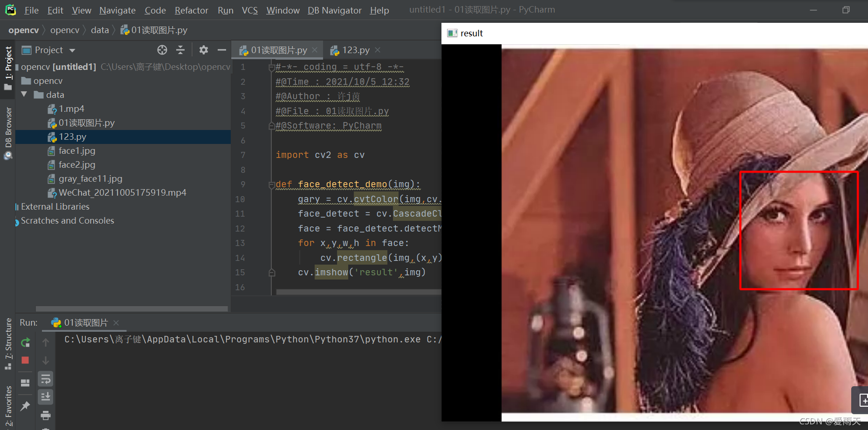
Task: Open the View menu
Action: coord(82,10)
